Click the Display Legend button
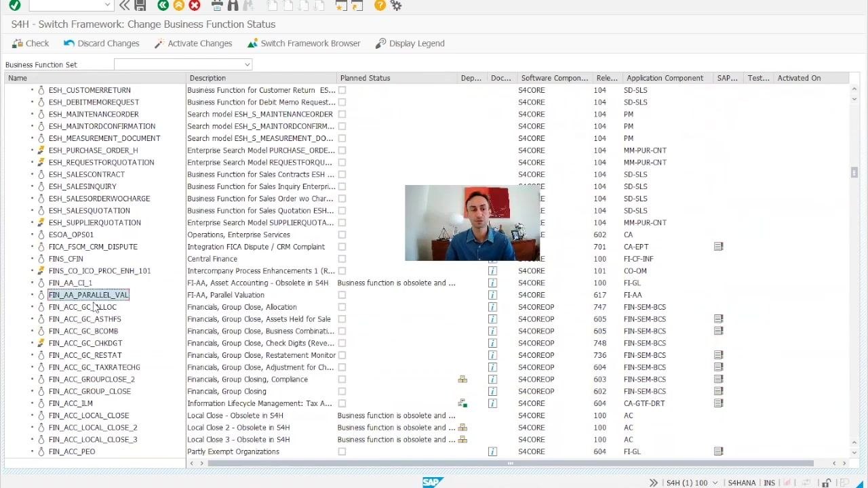Screen dimensions: 868x488 pyautogui.click(x=410, y=43)
